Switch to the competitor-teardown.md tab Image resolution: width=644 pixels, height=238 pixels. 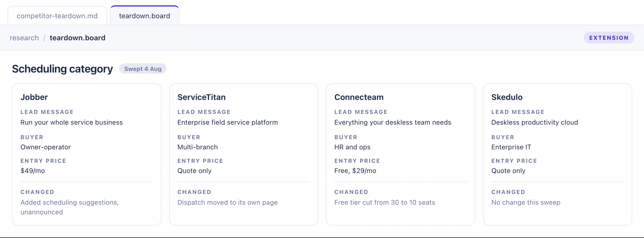point(57,16)
